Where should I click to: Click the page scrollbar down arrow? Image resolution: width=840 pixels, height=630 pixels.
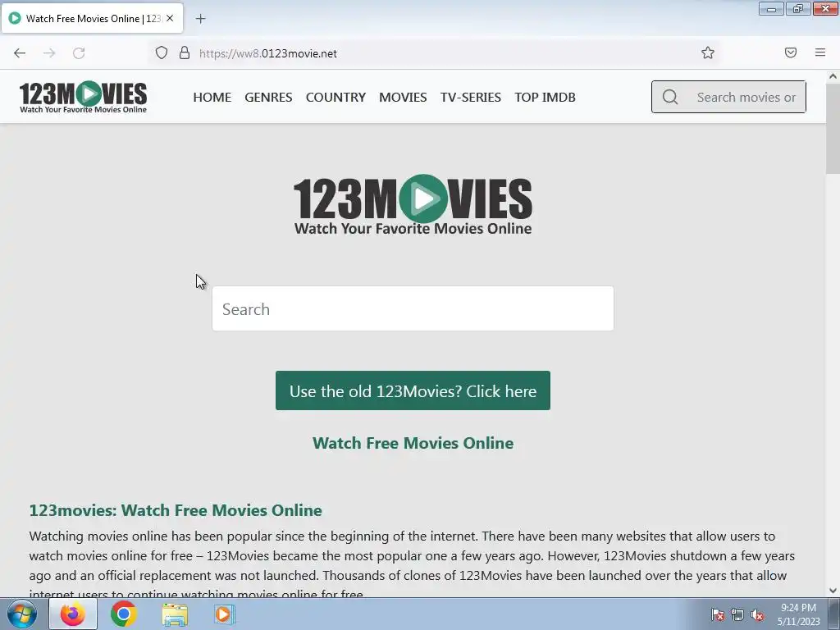pos(833,591)
